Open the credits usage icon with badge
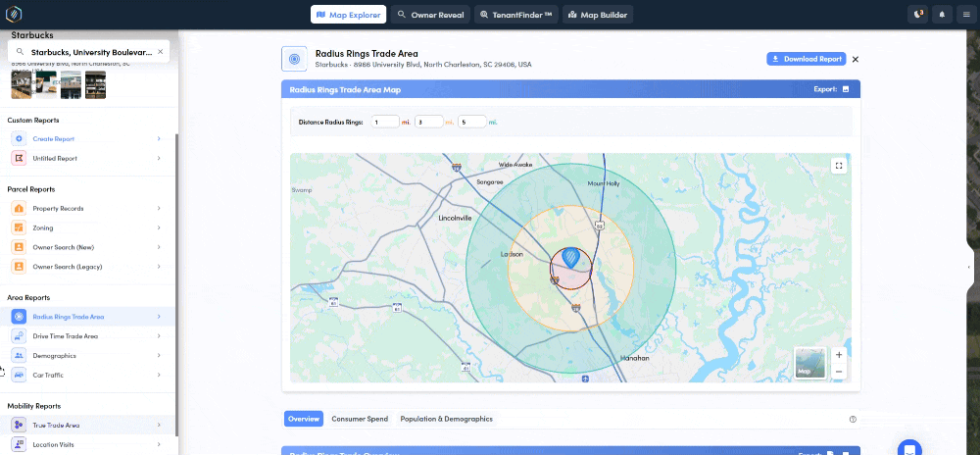 click(x=917, y=15)
